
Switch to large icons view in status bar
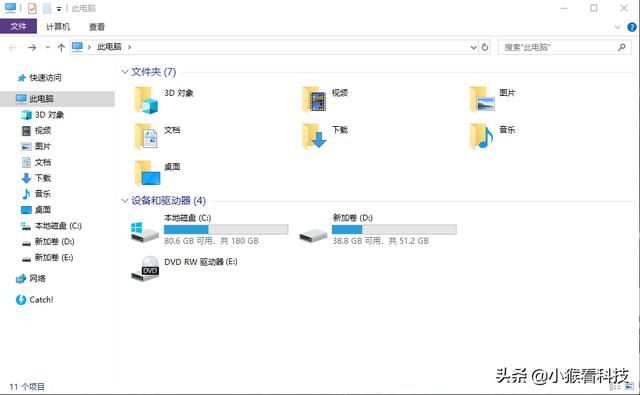[x=629, y=386]
